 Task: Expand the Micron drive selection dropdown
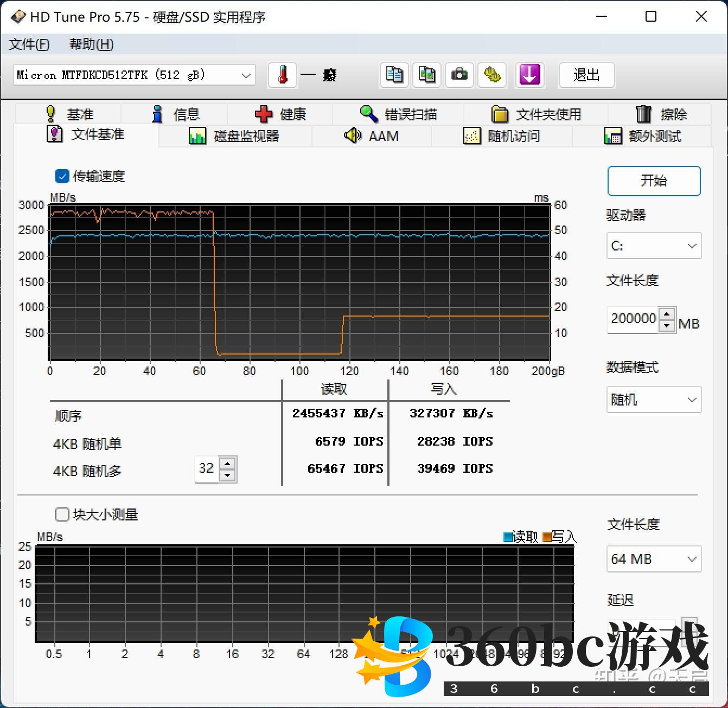pyautogui.click(x=246, y=75)
